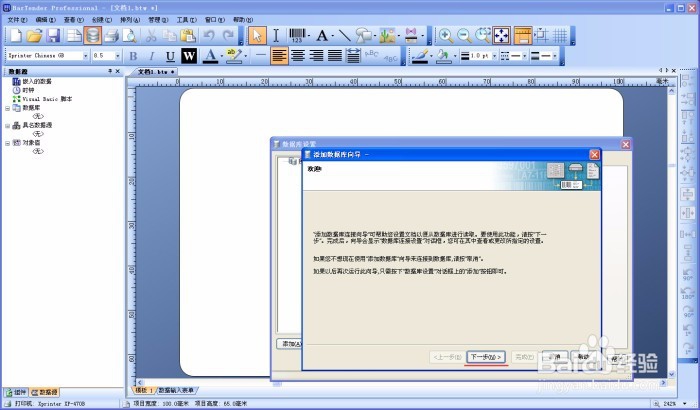Click 下一步 button in wizard

click(486, 357)
